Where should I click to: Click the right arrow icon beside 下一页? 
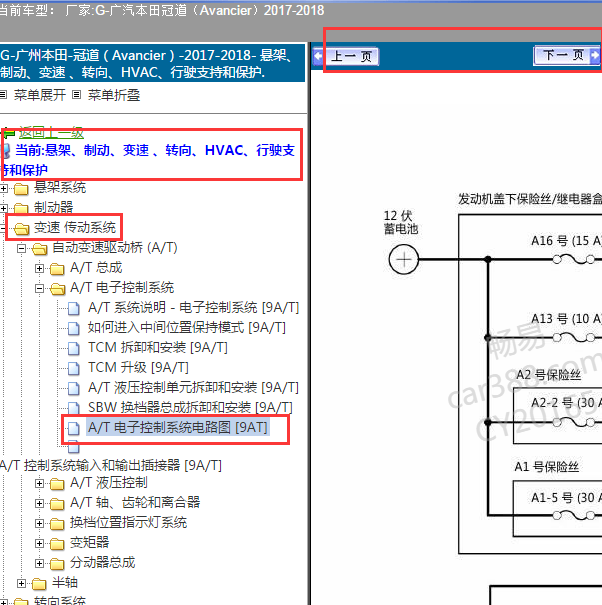(595, 56)
